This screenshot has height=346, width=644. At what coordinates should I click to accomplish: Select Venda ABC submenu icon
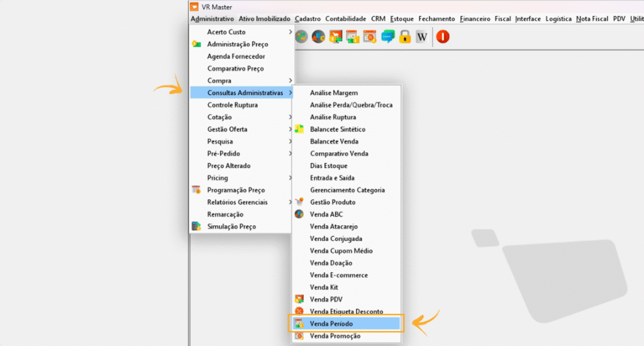(299, 214)
